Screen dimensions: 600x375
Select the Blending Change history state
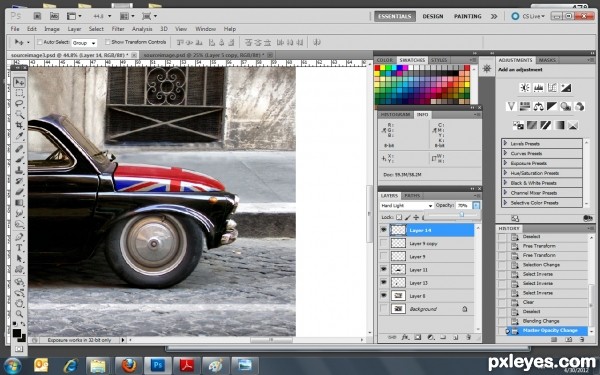click(x=541, y=321)
